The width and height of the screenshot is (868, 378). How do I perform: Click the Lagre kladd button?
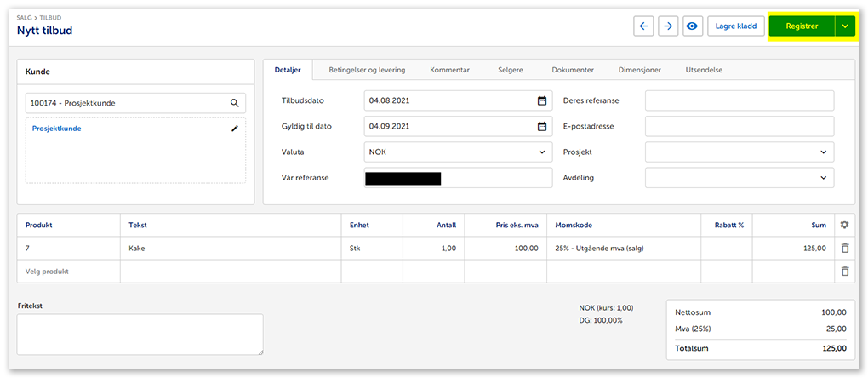[x=735, y=26]
